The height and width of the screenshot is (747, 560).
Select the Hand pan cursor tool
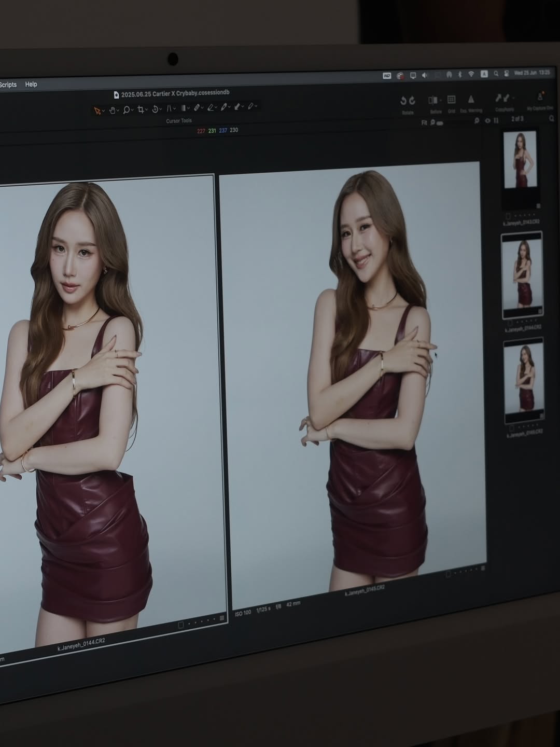pos(113,110)
